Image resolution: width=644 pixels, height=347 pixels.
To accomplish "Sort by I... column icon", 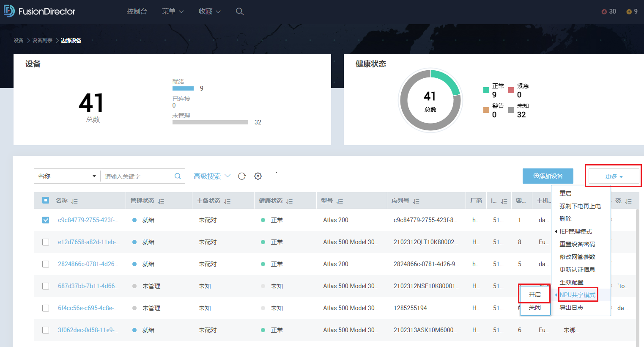I will click(x=504, y=201).
